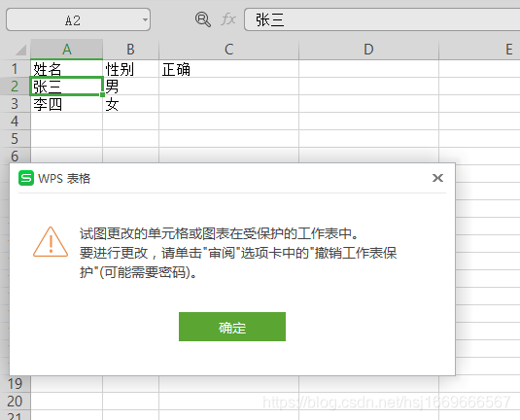This screenshot has width=520, height=420.
Task: Click the protected worksheet warning message text
Action: [x=238, y=253]
